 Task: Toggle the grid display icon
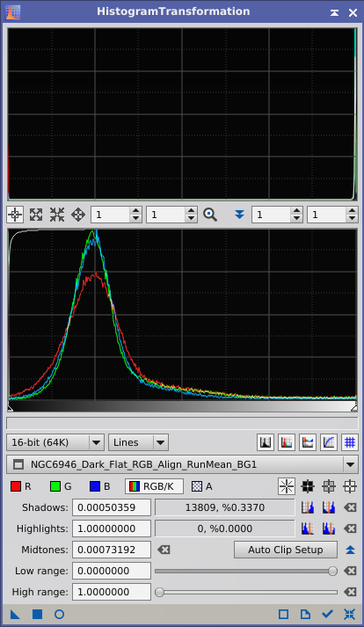350,442
